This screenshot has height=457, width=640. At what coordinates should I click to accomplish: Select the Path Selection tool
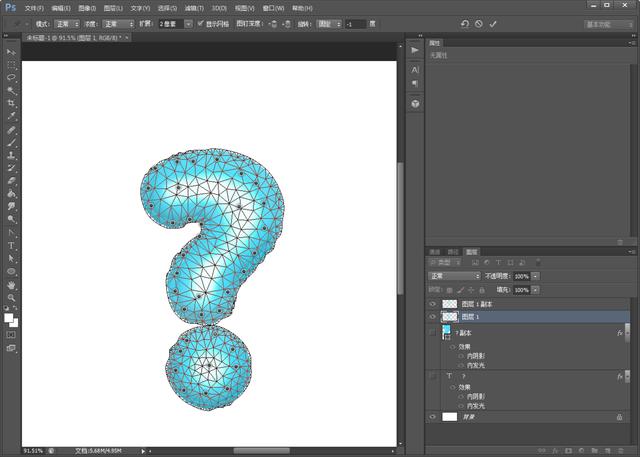click(x=11, y=258)
